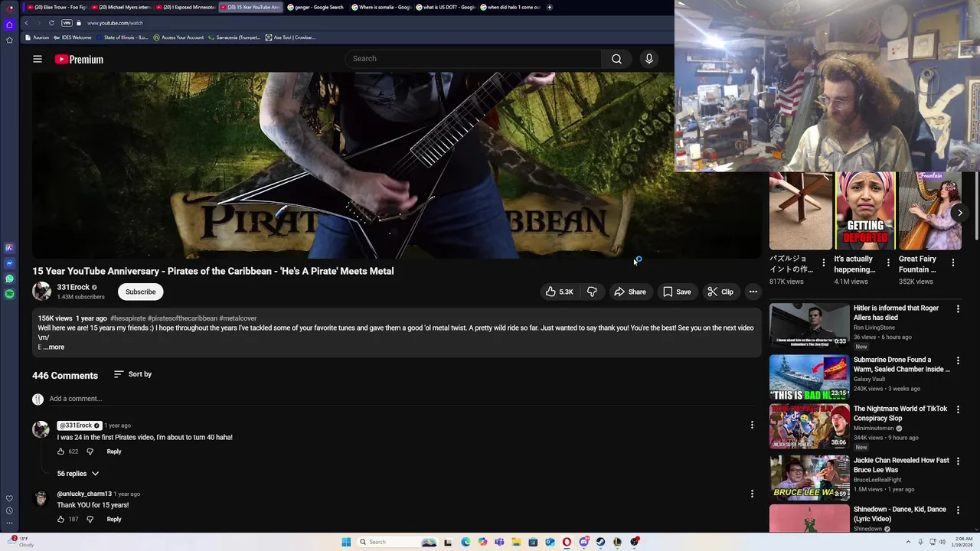This screenshot has height=551, width=980.
Task: Switch to Where is somalia tab
Action: coord(381,7)
